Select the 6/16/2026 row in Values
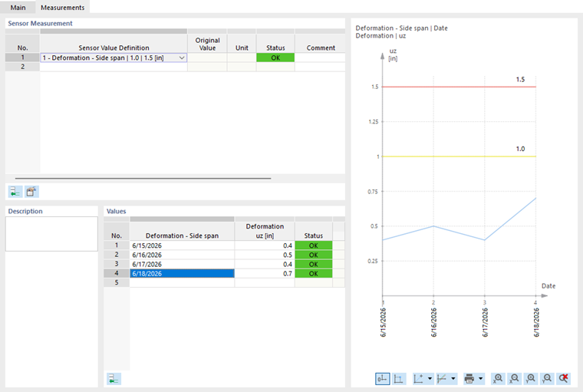The image size is (583, 392). click(x=182, y=255)
